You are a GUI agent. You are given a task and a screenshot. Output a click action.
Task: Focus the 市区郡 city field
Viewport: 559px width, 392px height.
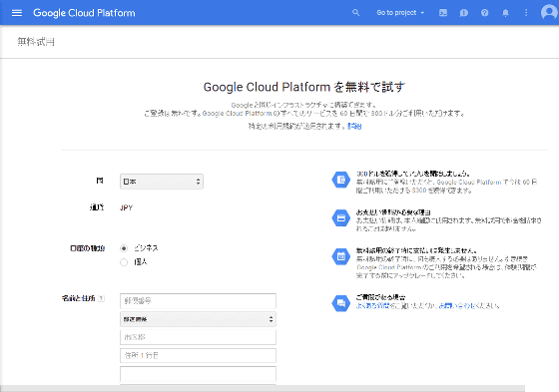(x=198, y=337)
